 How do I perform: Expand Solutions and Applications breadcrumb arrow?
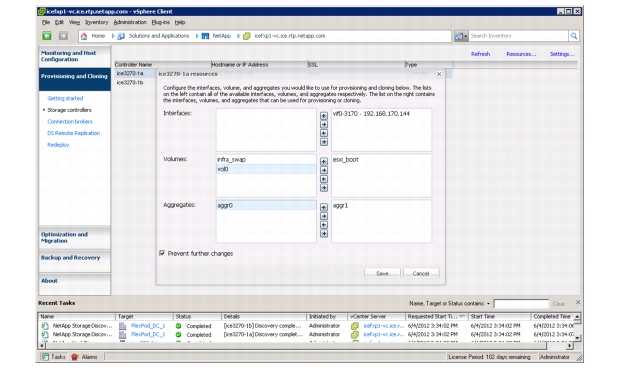(197, 36)
